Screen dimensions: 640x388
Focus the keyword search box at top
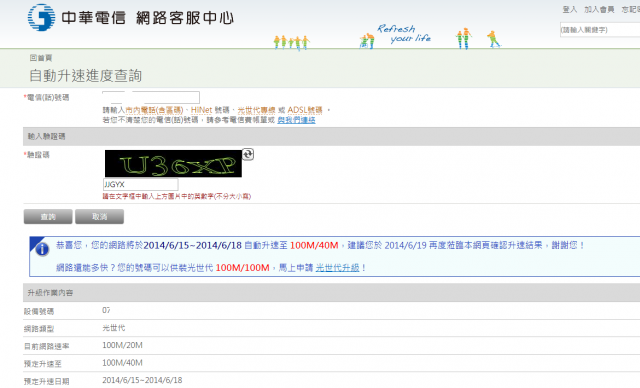(600, 30)
